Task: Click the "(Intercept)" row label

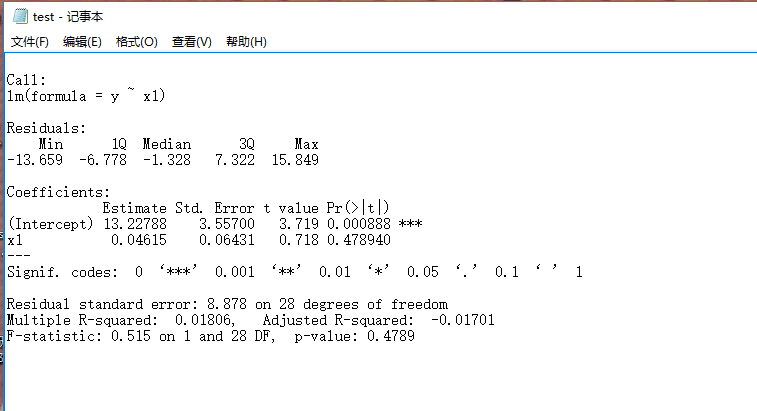Action: (50, 224)
